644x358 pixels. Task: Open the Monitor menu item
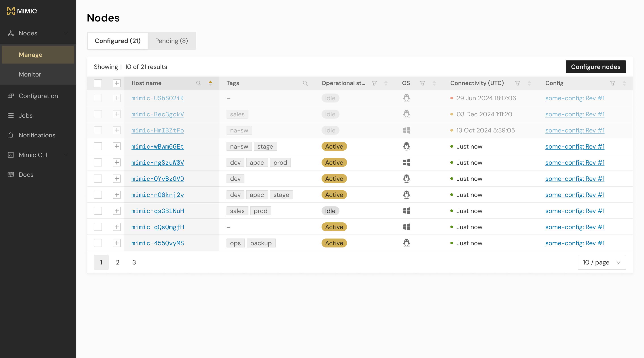coord(38,74)
